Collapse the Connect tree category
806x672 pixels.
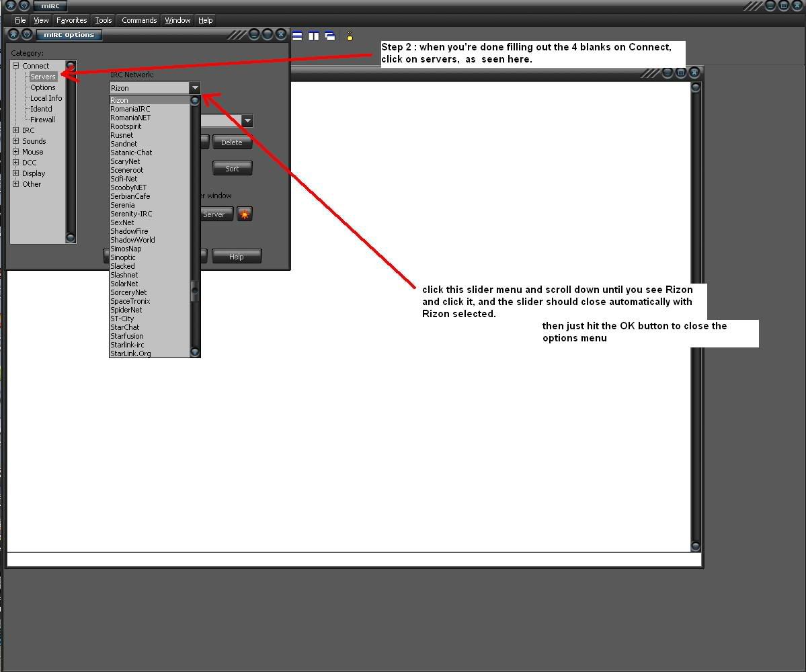(x=16, y=66)
